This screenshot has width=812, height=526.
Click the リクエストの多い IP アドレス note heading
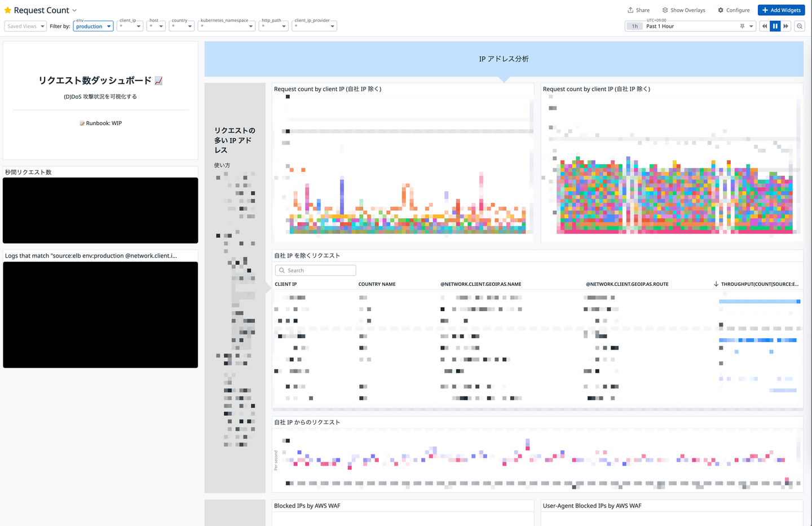point(235,140)
